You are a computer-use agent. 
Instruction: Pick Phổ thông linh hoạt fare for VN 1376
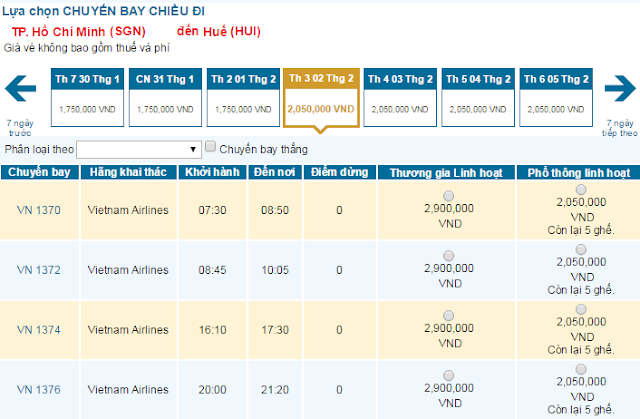tap(582, 367)
